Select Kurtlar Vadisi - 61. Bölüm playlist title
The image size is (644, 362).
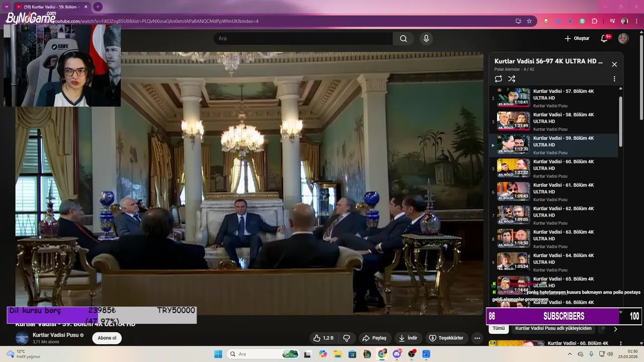(563, 189)
